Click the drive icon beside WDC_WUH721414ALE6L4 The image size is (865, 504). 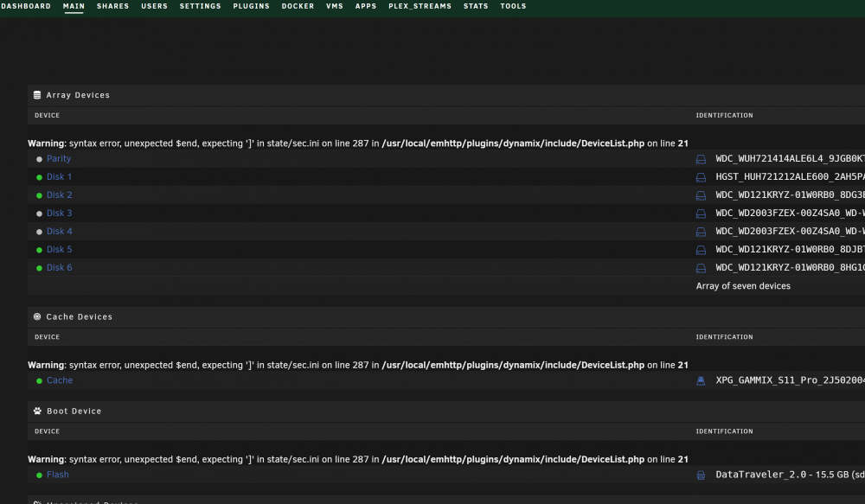701,159
